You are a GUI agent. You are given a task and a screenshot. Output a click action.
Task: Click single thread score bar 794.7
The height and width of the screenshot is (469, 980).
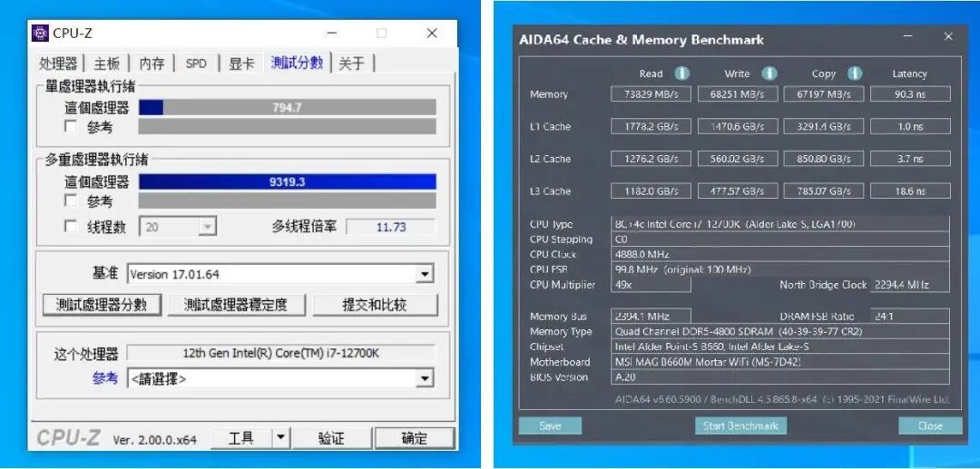[287, 107]
